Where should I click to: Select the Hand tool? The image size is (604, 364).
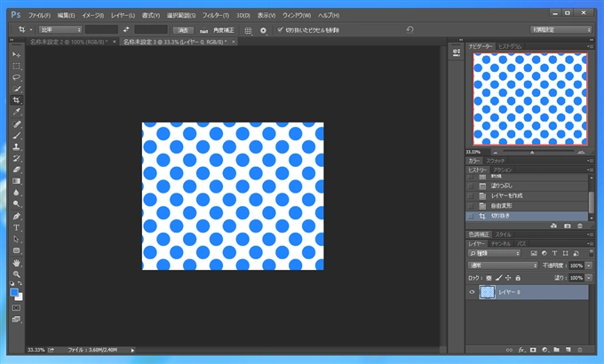click(16, 263)
